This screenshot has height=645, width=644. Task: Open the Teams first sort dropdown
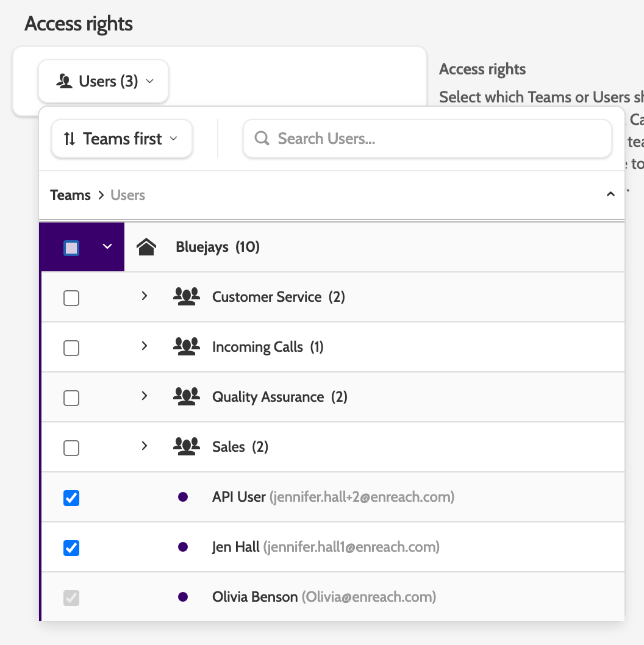[x=122, y=139]
